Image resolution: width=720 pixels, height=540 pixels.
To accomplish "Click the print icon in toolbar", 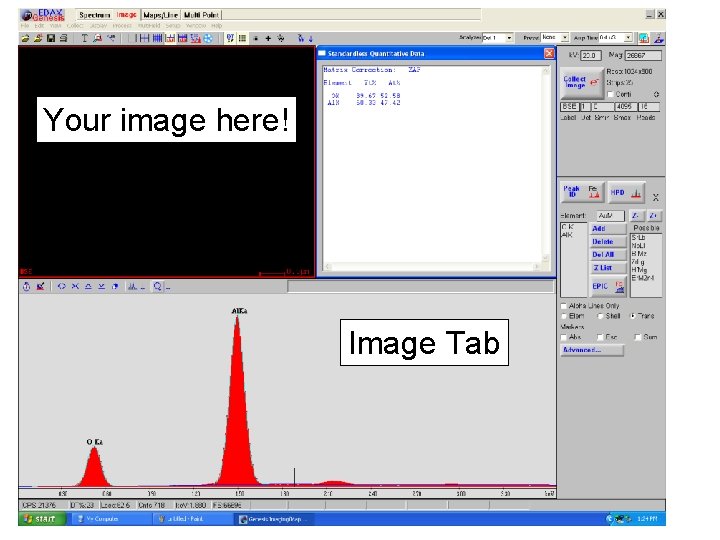I will (x=63, y=39).
